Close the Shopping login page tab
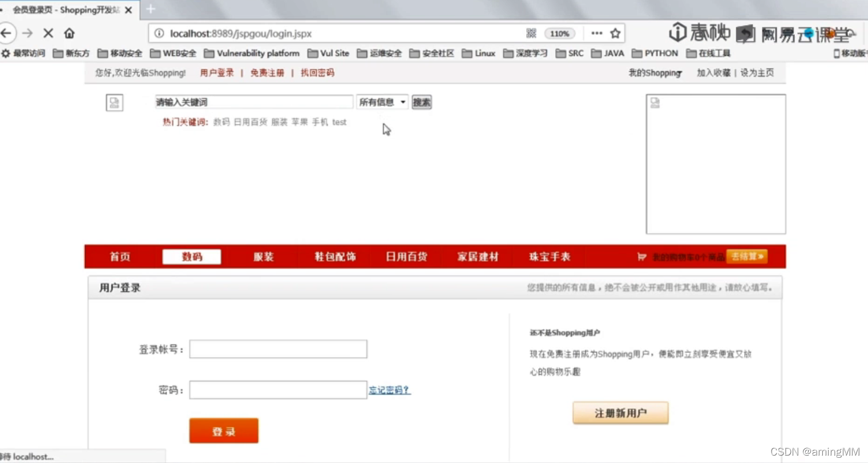This screenshot has height=463, width=868. click(128, 10)
